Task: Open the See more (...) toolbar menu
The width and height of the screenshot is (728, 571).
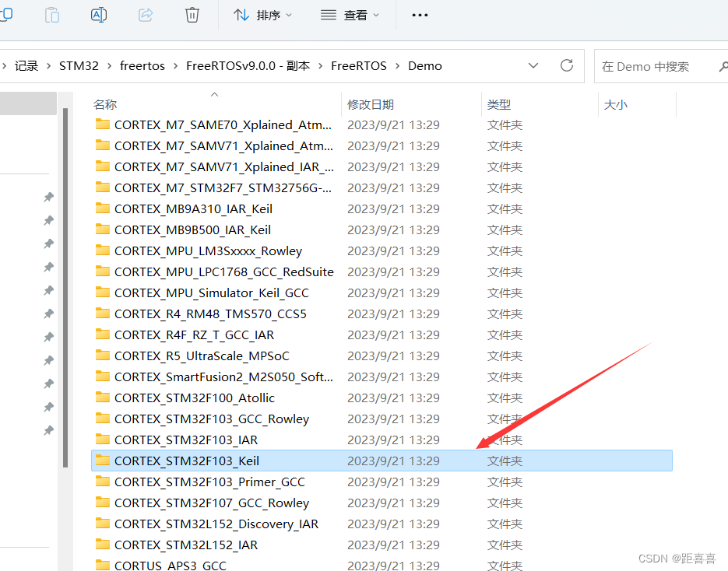Action: coord(419,15)
